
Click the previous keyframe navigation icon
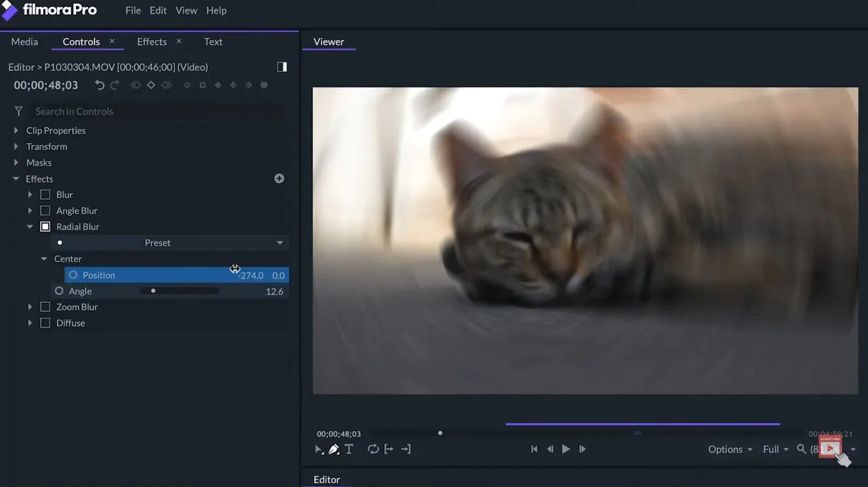click(x=135, y=85)
